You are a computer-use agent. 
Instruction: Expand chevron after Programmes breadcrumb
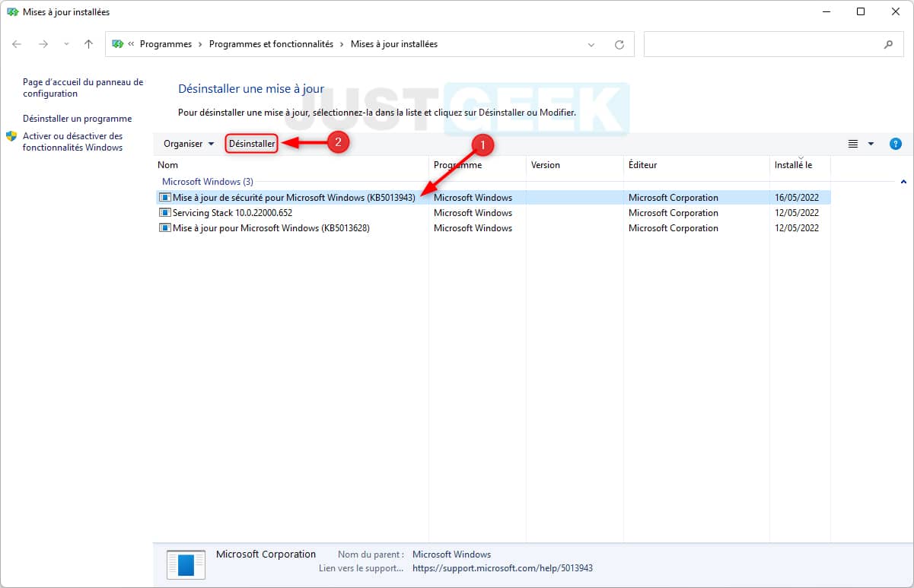point(200,44)
